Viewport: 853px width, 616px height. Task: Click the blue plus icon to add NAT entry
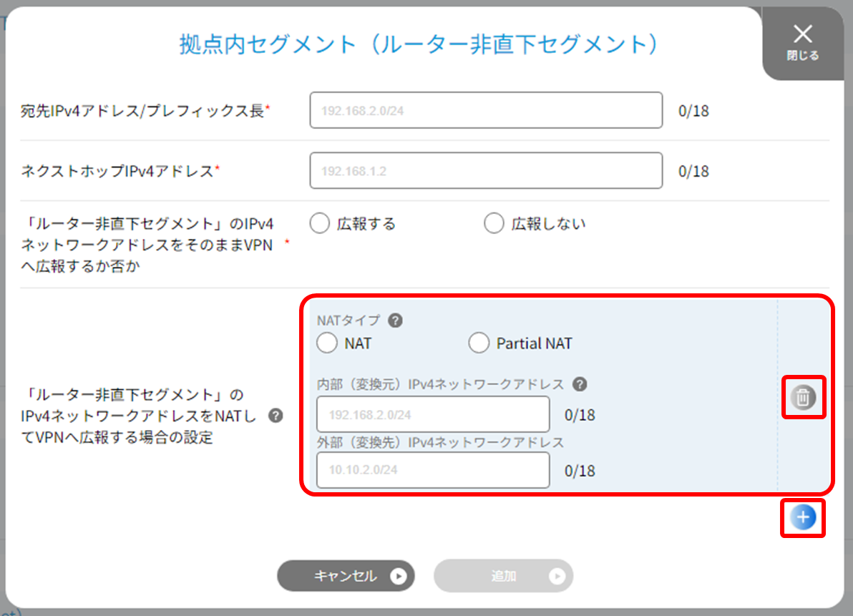tap(803, 517)
